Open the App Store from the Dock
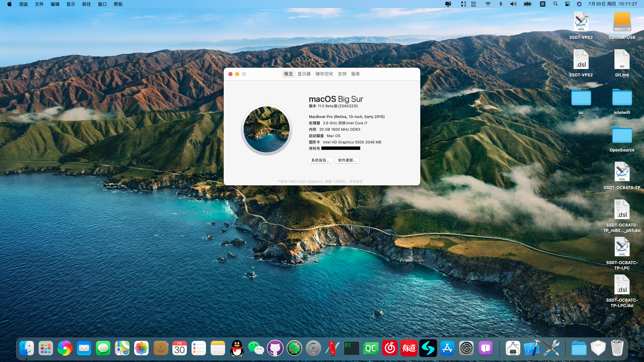The height and width of the screenshot is (362, 644). point(447,348)
